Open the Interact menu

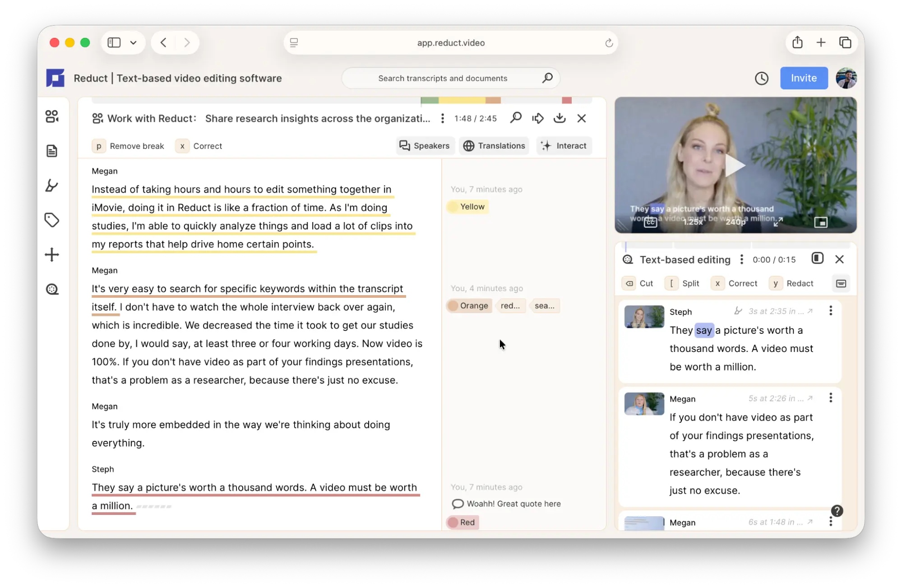click(564, 146)
